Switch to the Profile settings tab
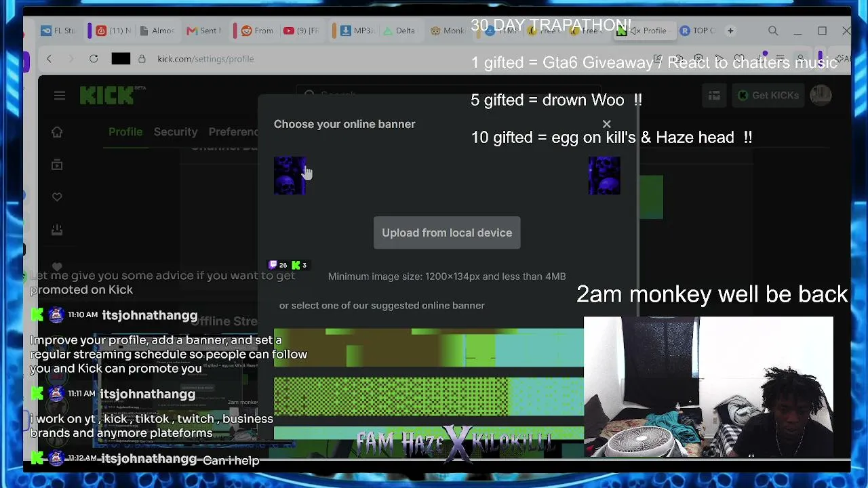This screenshot has width=868, height=488. point(125,131)
